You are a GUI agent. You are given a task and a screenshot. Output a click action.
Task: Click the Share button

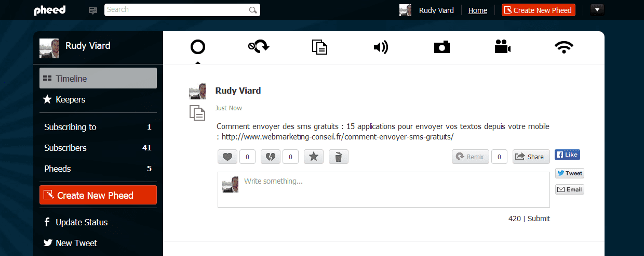point(531,157)
